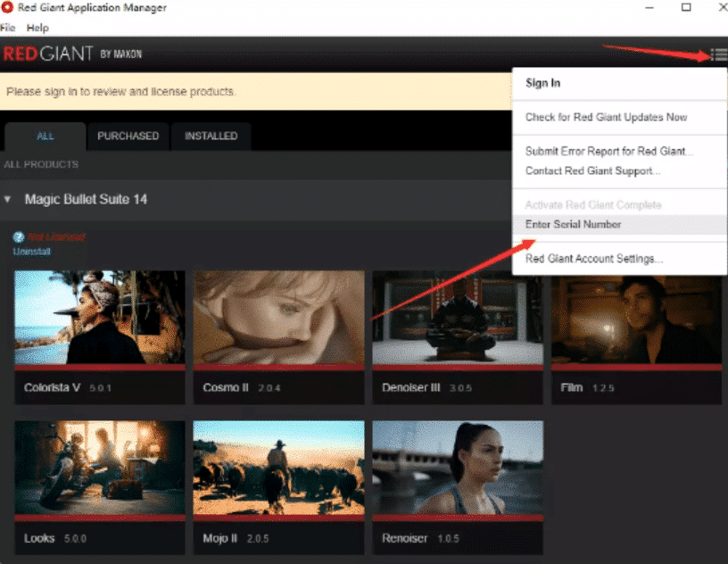Open the hamburger menu icon at top right
Image resolution: width=728 pixels, height=564 pixels.
[718, 55]
